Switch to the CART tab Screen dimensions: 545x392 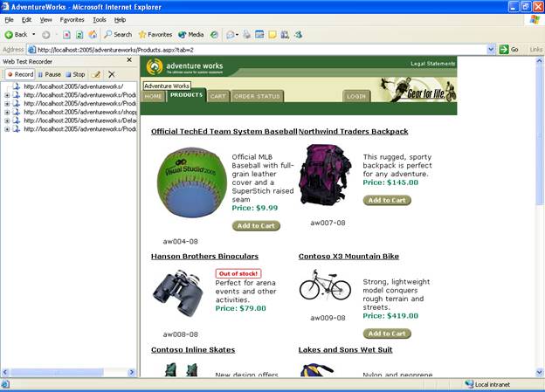tap(218, 96)
